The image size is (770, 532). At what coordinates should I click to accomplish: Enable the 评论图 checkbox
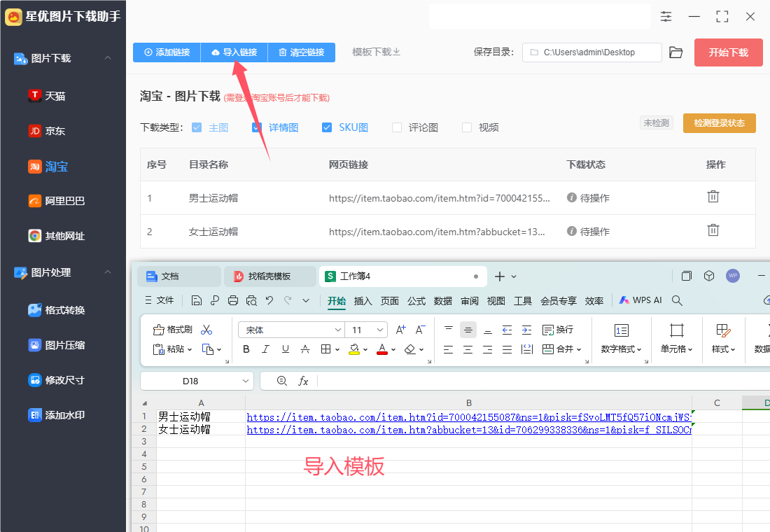tap(397, 127)
